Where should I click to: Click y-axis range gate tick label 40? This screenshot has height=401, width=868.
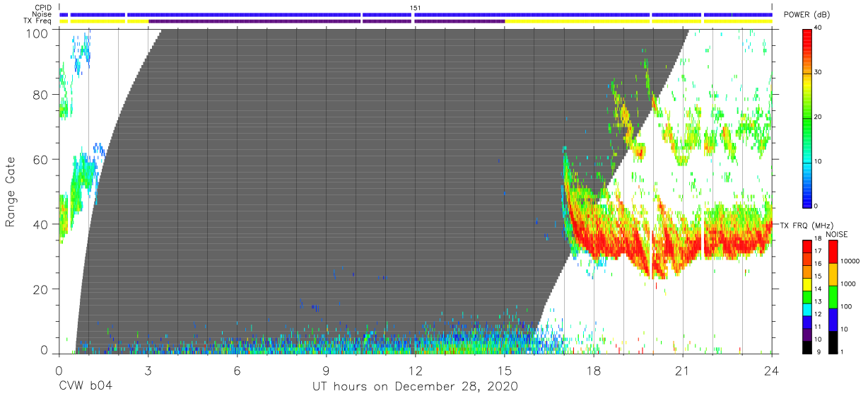(41, 224)
